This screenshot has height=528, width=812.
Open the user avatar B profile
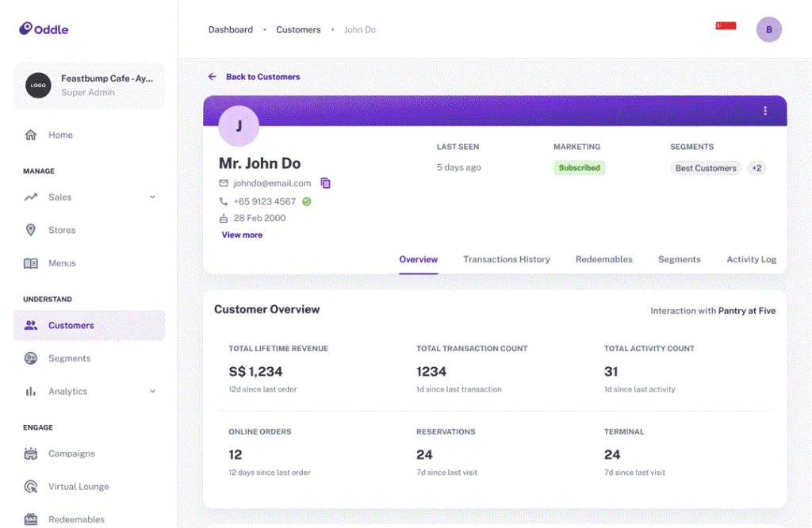768,29
